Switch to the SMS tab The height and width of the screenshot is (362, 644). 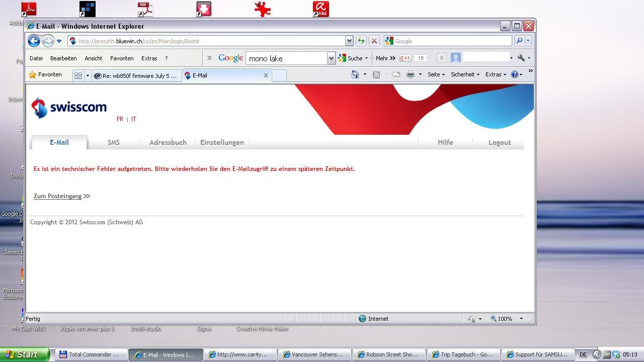point(113,142)
